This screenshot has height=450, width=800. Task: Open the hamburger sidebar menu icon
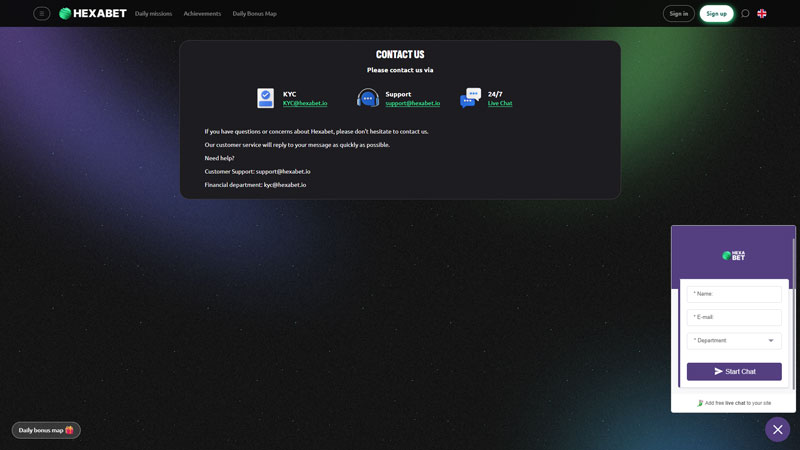tap(42, 14)
